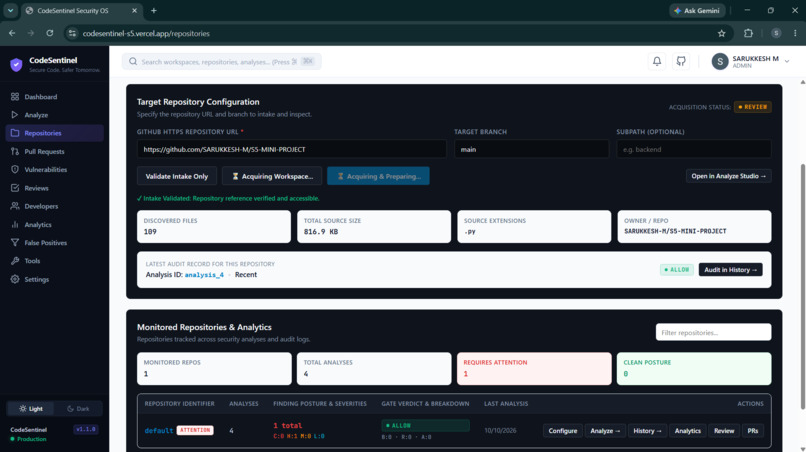Click the 1 total findings text
This screenshot has height=452, width=806.
click(287, 425)
